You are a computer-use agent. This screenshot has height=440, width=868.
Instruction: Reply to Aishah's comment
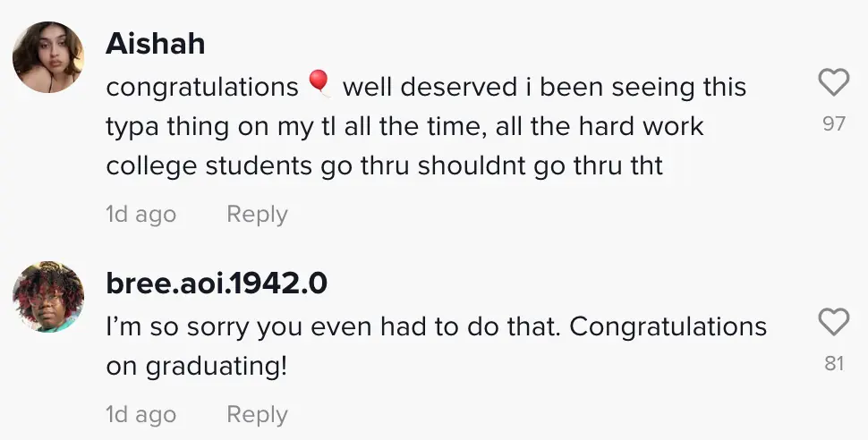click(257, 215)
